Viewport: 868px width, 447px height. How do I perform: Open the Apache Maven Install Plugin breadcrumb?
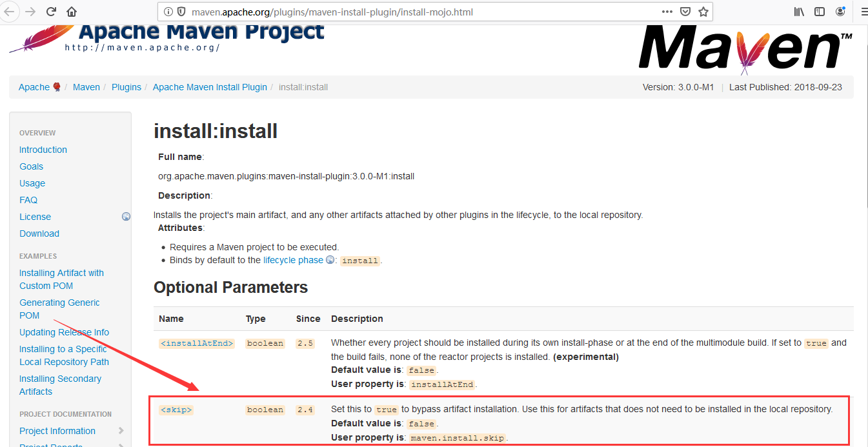tap(210, 87)
